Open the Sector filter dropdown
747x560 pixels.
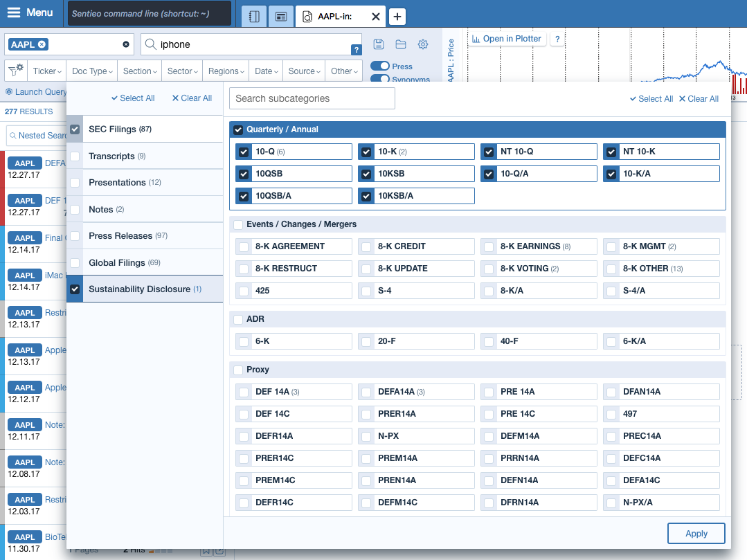[x=182, y=71]
